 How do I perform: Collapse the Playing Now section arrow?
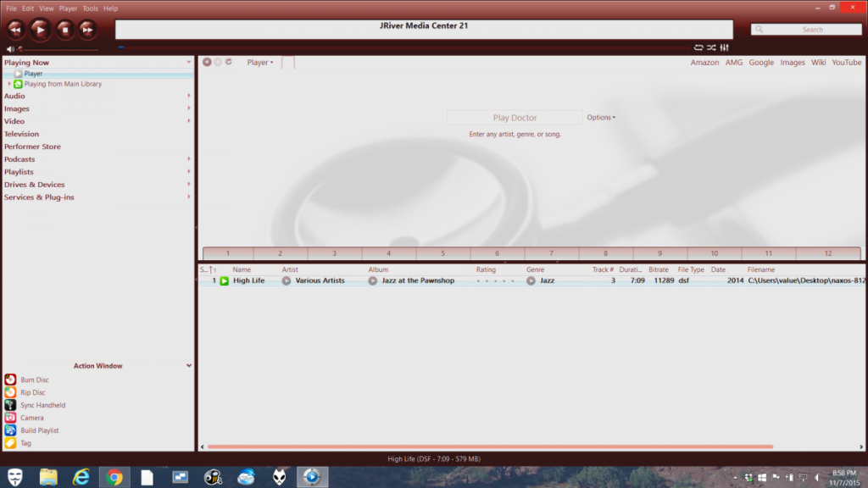click(x=189, y=63)
